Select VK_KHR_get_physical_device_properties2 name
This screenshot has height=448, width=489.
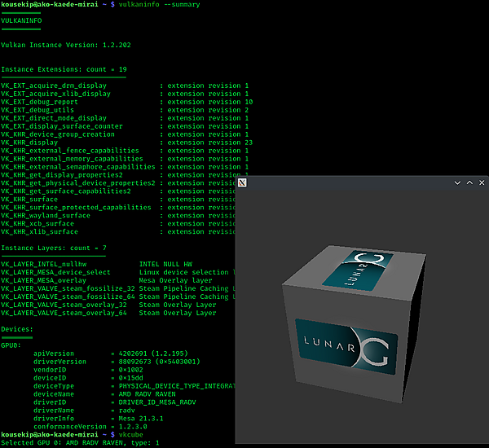tap(78, 182)
